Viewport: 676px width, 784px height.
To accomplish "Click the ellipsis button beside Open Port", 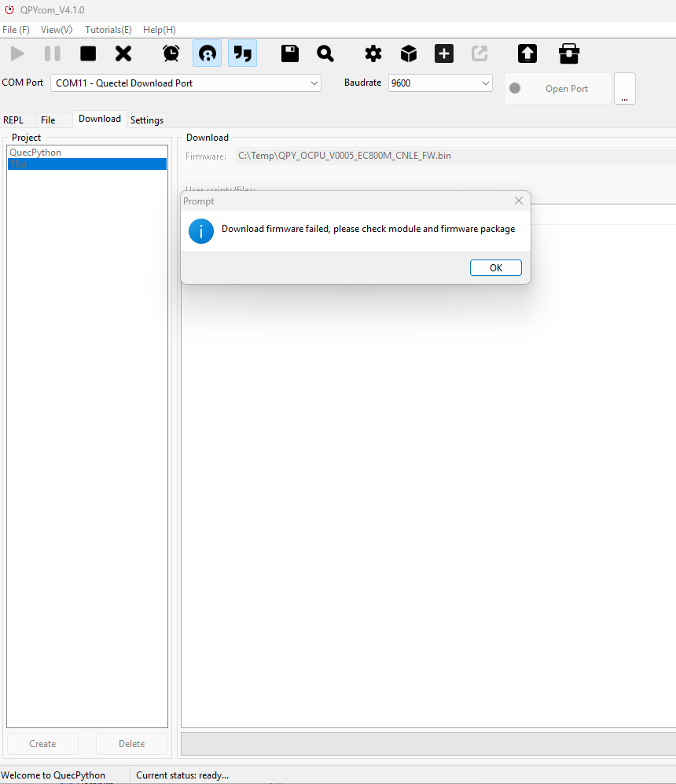I will (x=624, y=89).
